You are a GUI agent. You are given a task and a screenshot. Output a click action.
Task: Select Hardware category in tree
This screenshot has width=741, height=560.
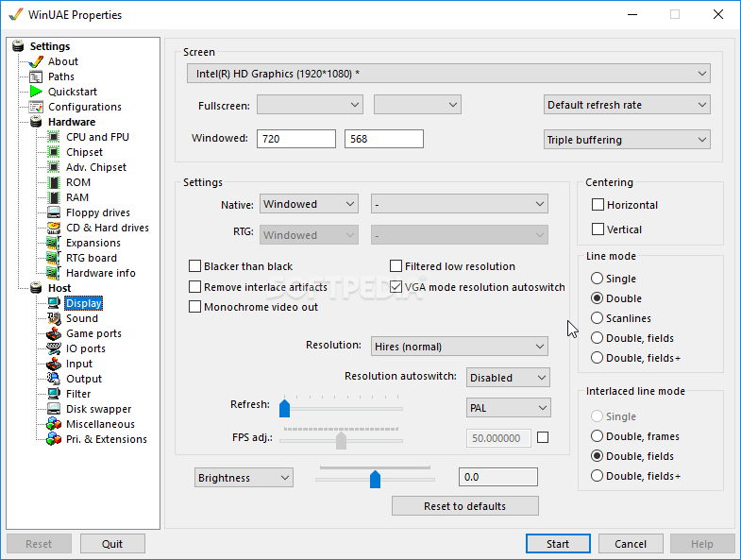click(x=72, y=122)
